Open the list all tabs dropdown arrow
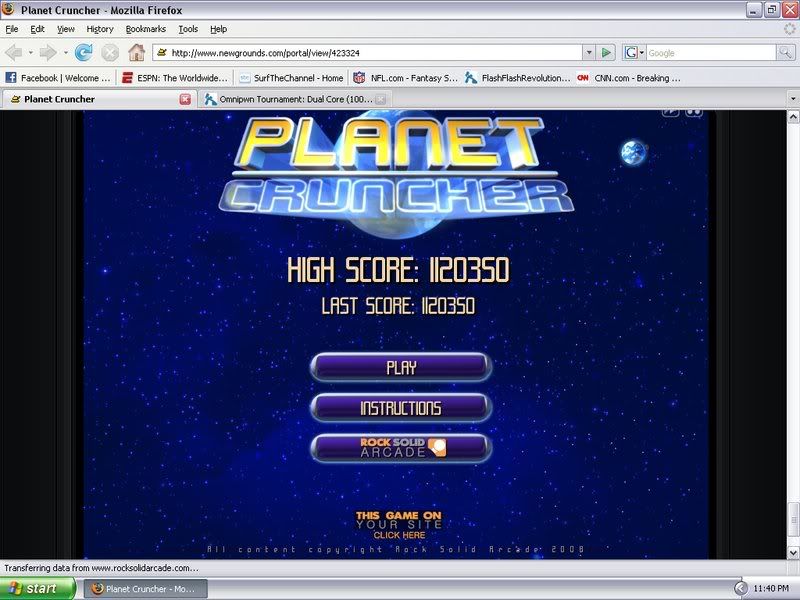 tap(790, 99)
